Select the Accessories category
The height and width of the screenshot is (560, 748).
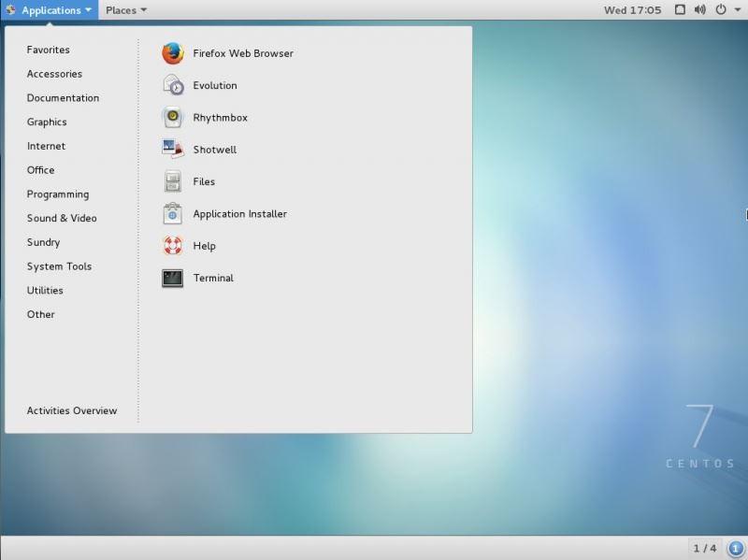click(54, 74)
